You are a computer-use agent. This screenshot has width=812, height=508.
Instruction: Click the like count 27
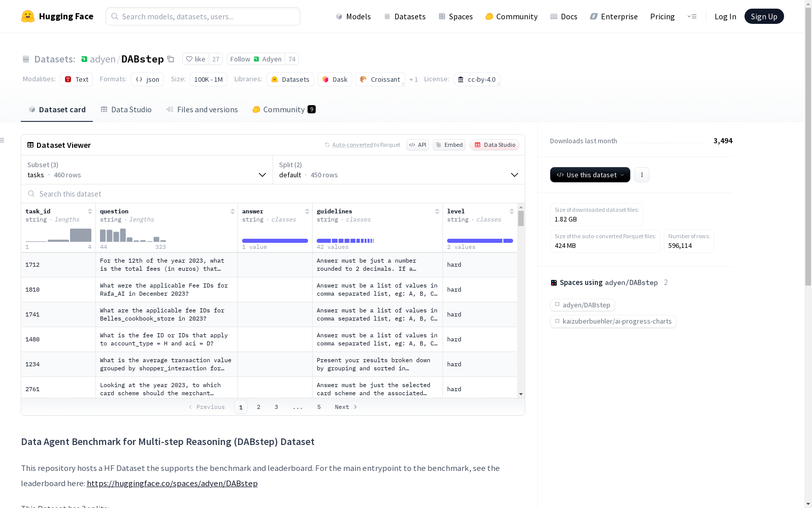(x=216, y=59)
